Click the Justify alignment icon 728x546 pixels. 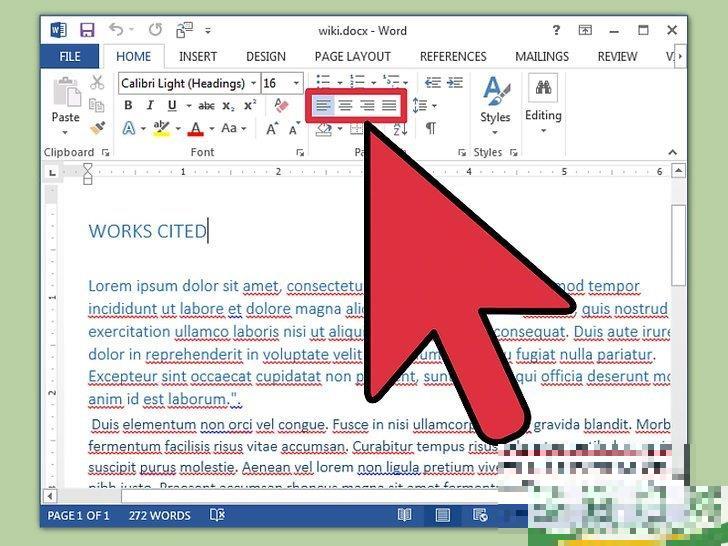389,105
